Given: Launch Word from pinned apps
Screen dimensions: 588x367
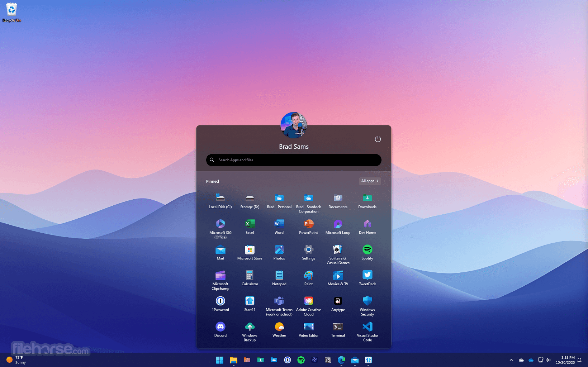Looking at the screenshot, I should click(x=279, y=227).
